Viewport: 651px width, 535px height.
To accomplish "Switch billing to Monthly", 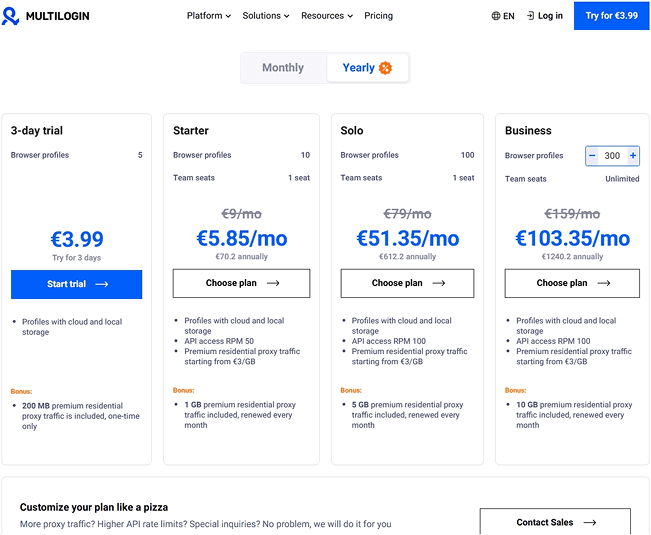I will coord(283,68).
